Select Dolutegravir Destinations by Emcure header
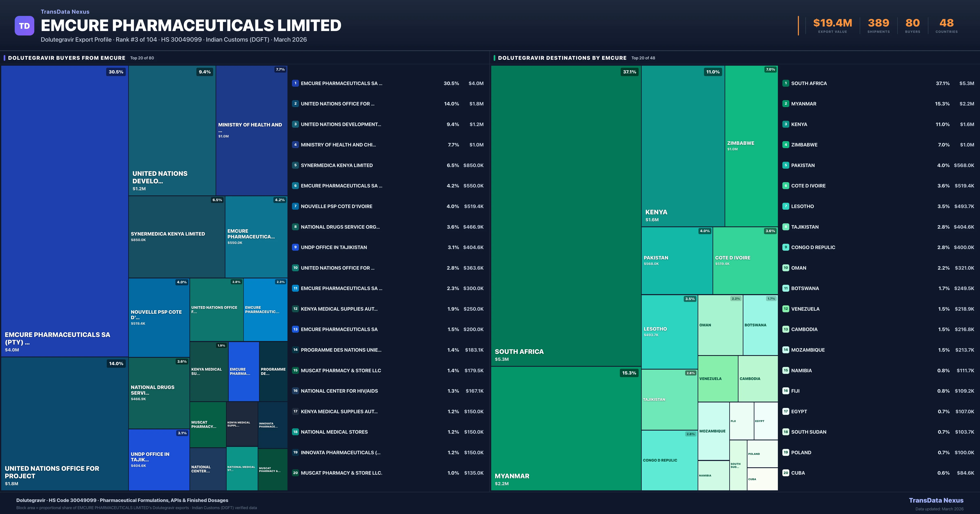Viewport: 980px width, 514px height. coord(562,58)
